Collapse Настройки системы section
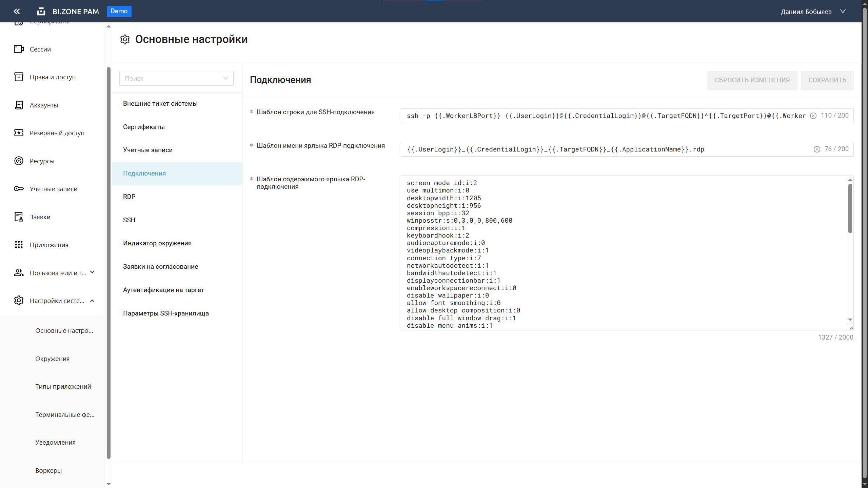This screenshot has width=868, height=488. point(92,301)
